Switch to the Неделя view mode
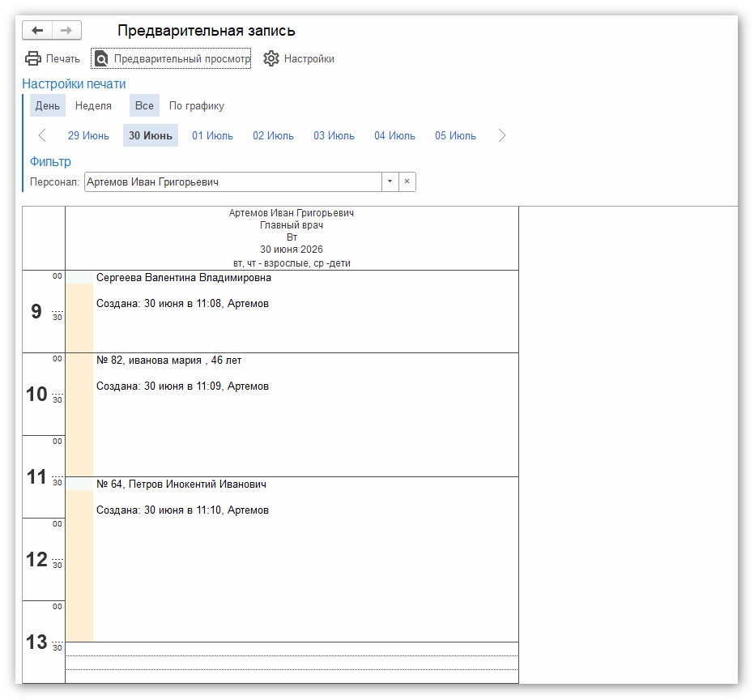 coord(93,106)
